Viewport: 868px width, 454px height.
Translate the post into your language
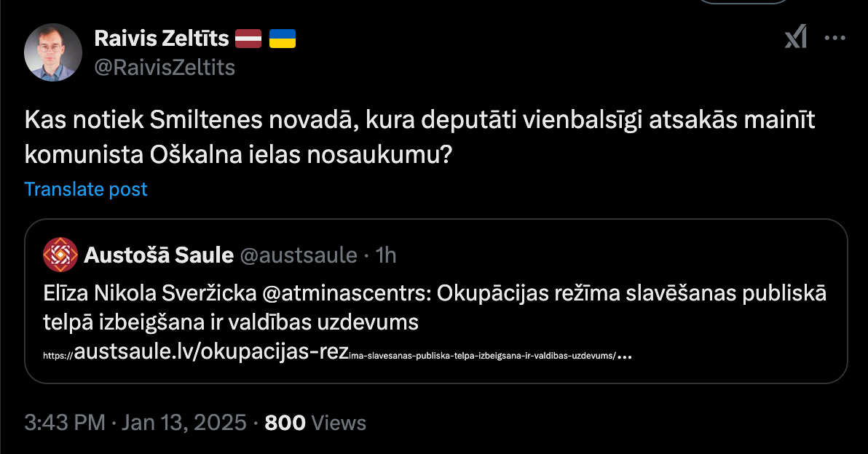pyautogui.click(x=85, y=189)
